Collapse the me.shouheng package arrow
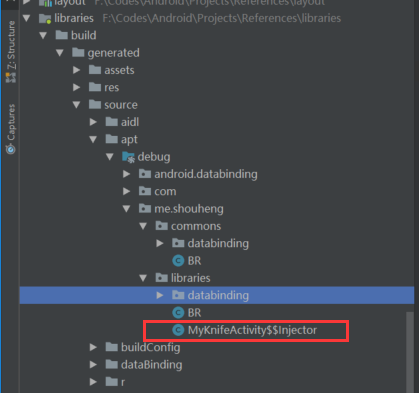 (x=126, y=209)
